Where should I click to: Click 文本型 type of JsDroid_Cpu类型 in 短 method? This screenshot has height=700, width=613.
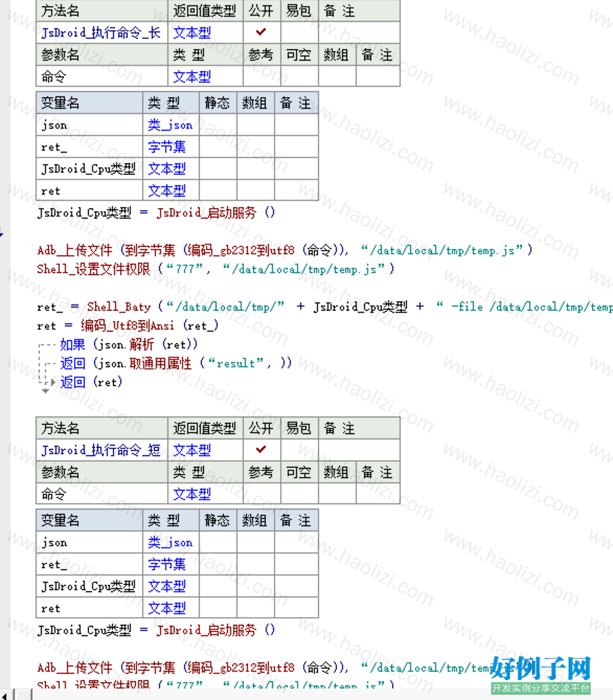pos(167,586)
